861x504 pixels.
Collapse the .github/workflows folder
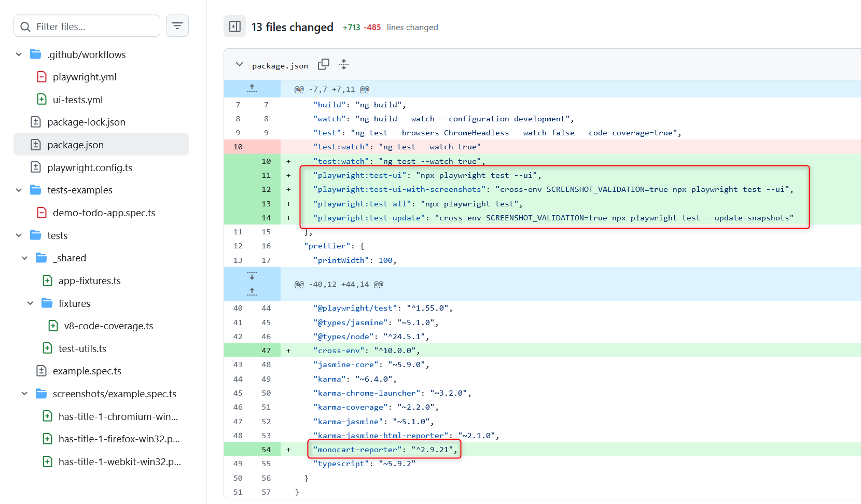pos(19,54)
